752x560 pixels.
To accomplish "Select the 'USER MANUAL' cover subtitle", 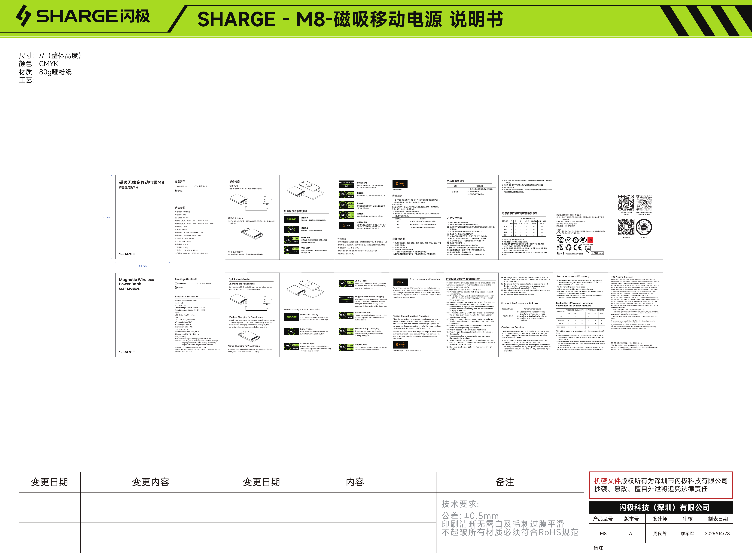I will pos(129,289).
